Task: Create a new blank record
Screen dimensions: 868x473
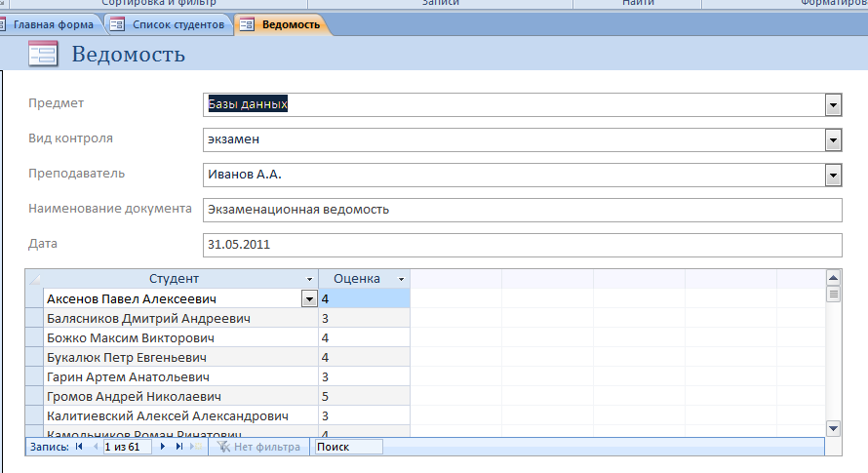Action: (x=196, y=447)
